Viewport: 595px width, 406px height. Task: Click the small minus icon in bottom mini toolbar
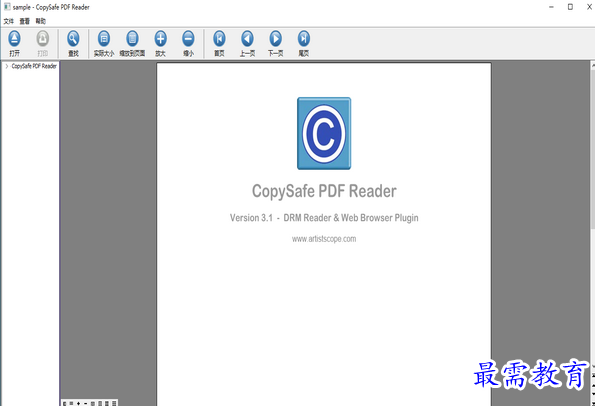click(x=86, y=403)
